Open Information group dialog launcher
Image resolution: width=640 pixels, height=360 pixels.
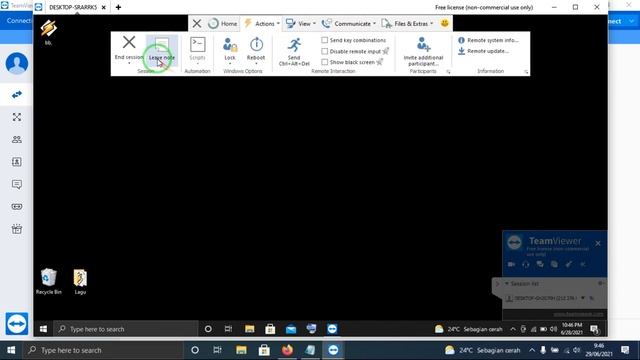[x=526, y=72]
